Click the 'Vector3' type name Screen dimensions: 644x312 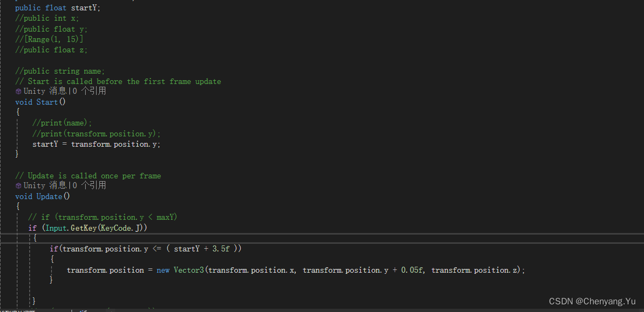tap(188, 270)
